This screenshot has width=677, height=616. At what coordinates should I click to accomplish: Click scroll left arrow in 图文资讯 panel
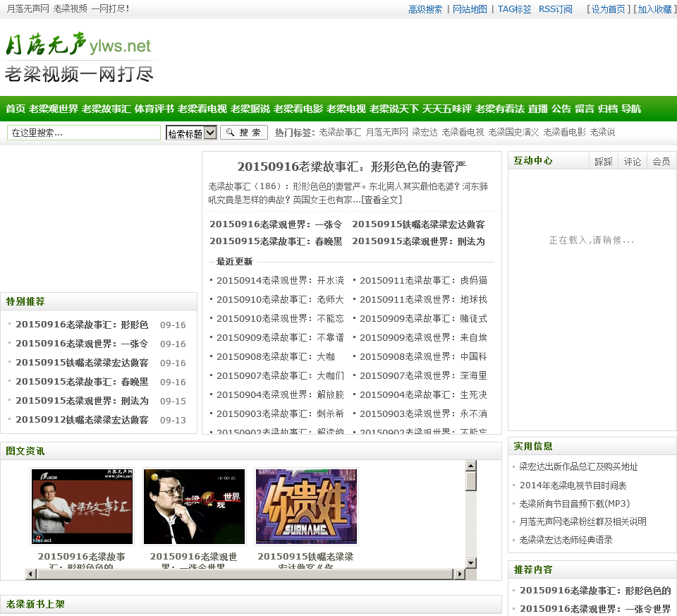click(30, 574)
